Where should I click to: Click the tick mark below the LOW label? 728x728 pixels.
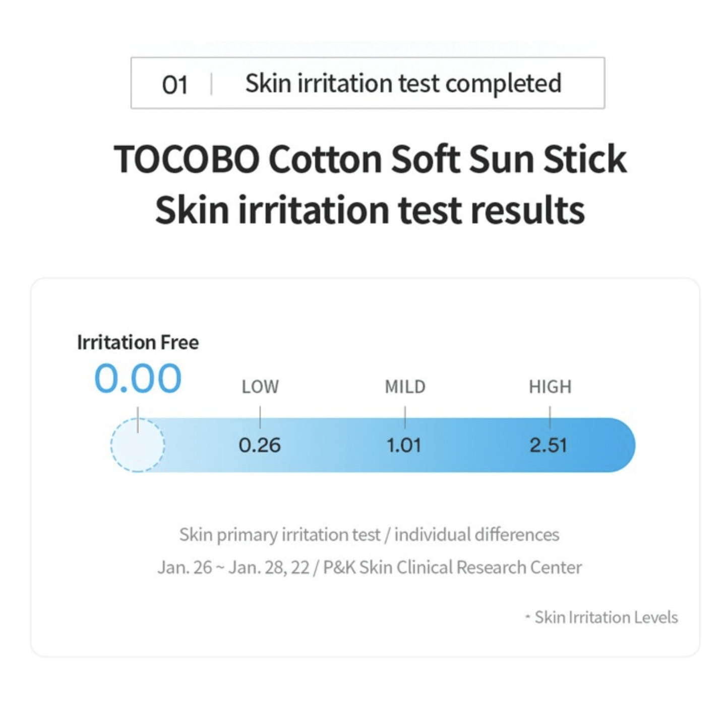click(x=260, y=417)
